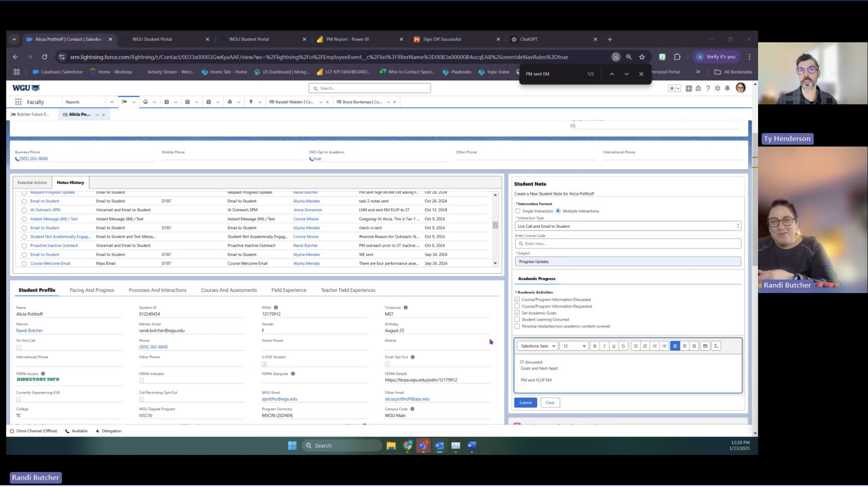
Task: Open the Salesforce App Launcher grid
Action: tap(18, 102)
